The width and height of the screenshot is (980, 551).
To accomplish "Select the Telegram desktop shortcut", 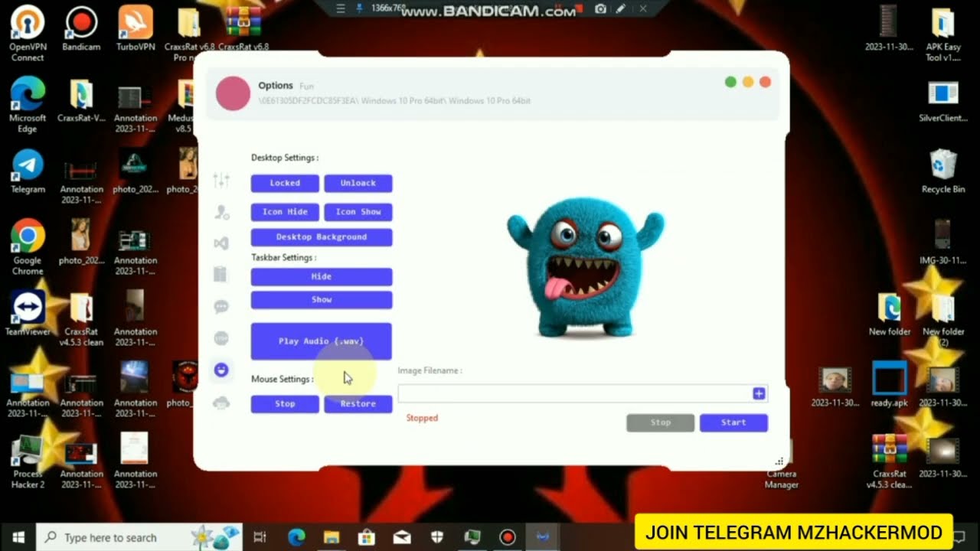I will click(x=28, y=171).
